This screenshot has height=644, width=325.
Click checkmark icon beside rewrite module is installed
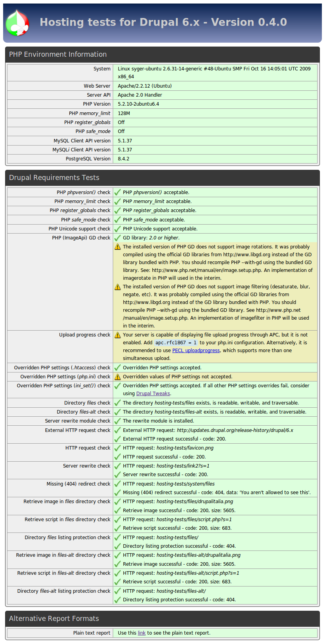[x=117, y=421]
